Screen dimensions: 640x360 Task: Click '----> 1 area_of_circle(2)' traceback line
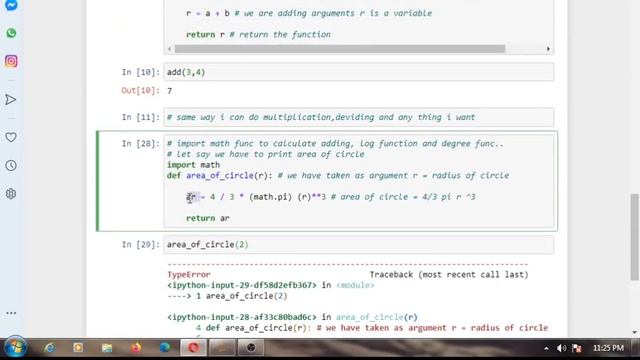tap(227, 296)
